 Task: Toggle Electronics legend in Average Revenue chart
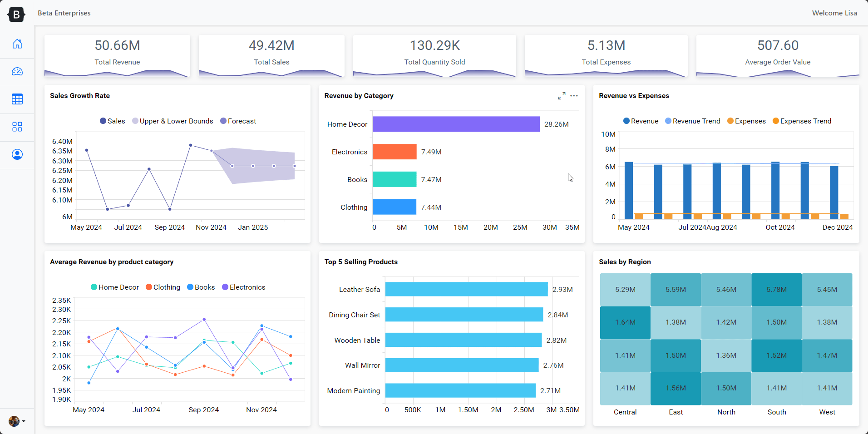(243, 287)
